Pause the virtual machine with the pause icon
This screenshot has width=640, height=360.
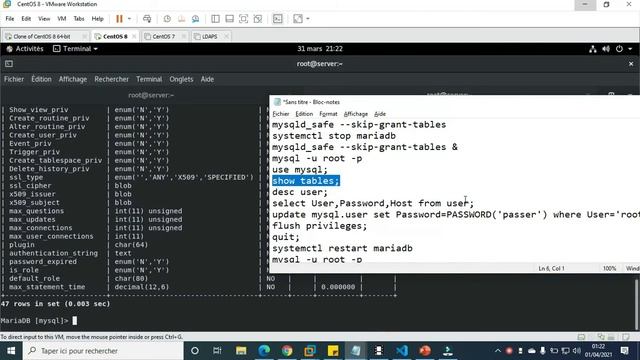pyautogui.click(x=119, y=19)
